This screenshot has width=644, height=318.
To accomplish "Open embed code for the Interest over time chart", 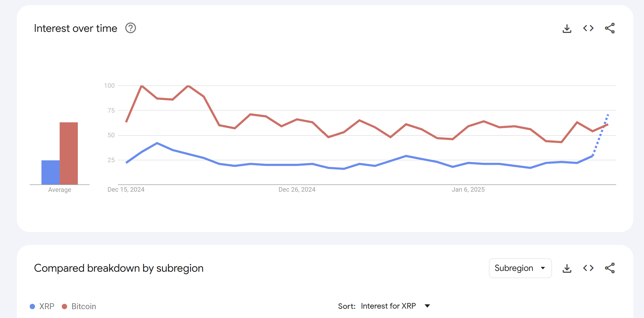I will pyautogui.click(x=588, y=28).
